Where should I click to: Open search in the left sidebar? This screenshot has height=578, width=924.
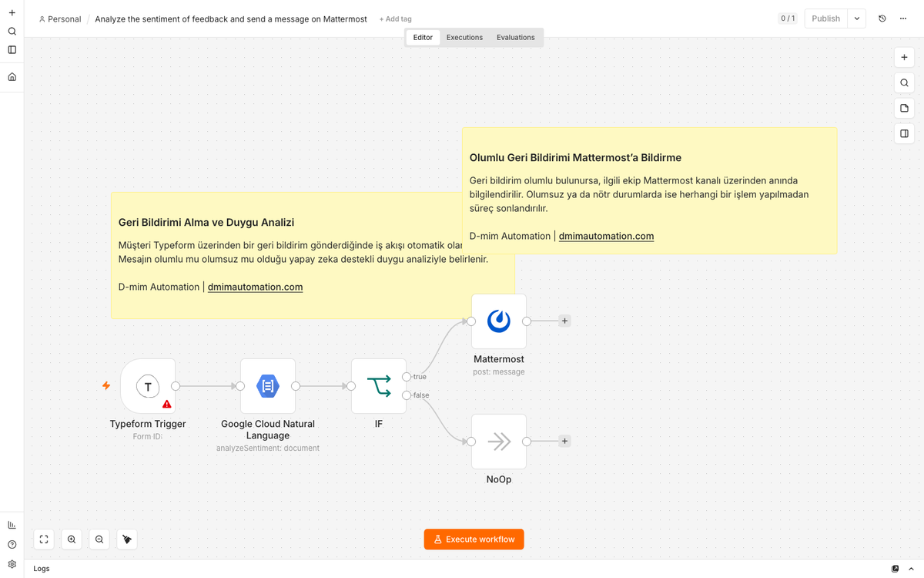coord(12,32)
